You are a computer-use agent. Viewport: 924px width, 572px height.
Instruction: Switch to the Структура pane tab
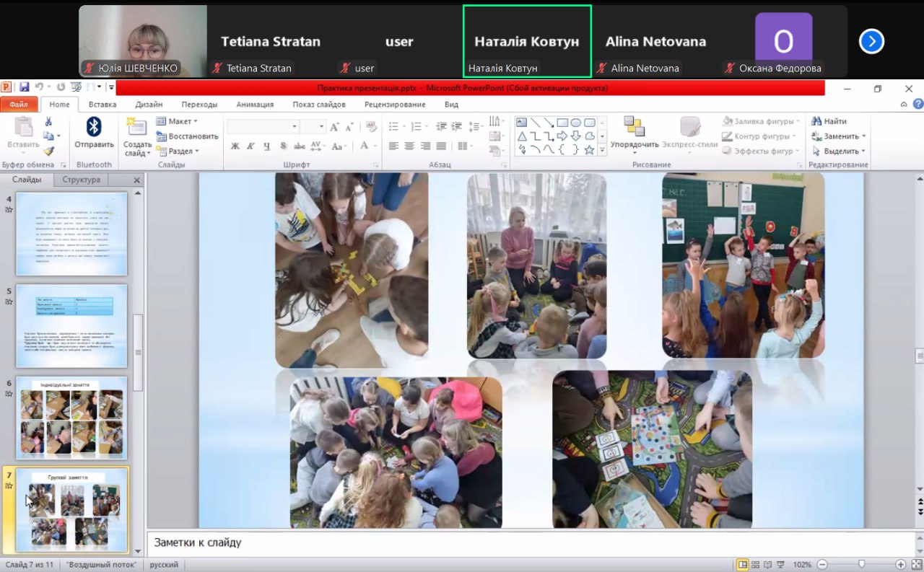(x=81, y=180)
